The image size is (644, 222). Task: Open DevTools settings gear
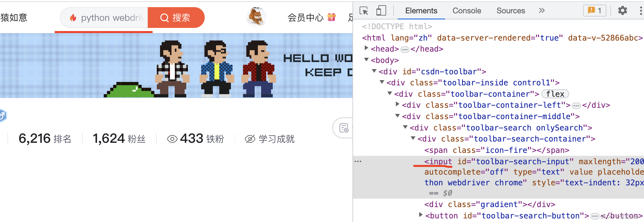622,11
